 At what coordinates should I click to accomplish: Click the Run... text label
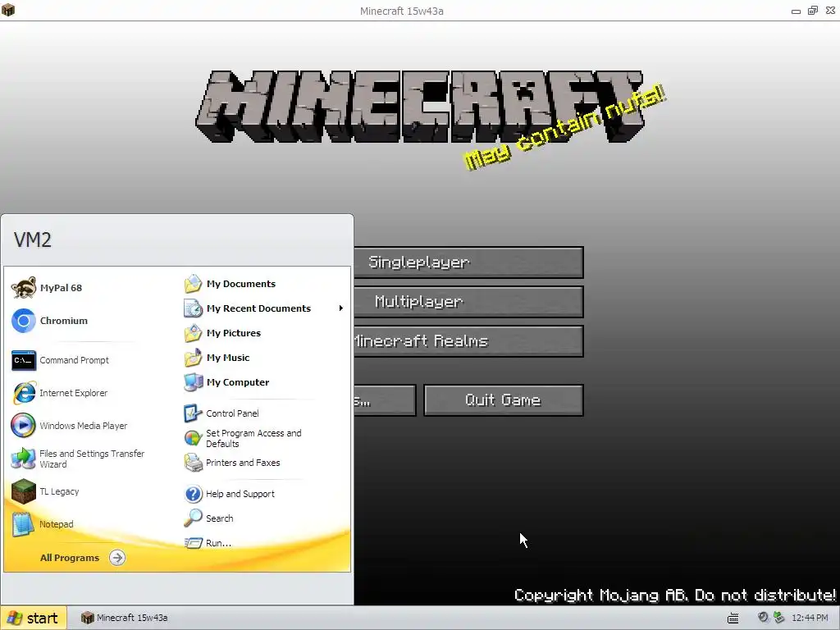218,543
